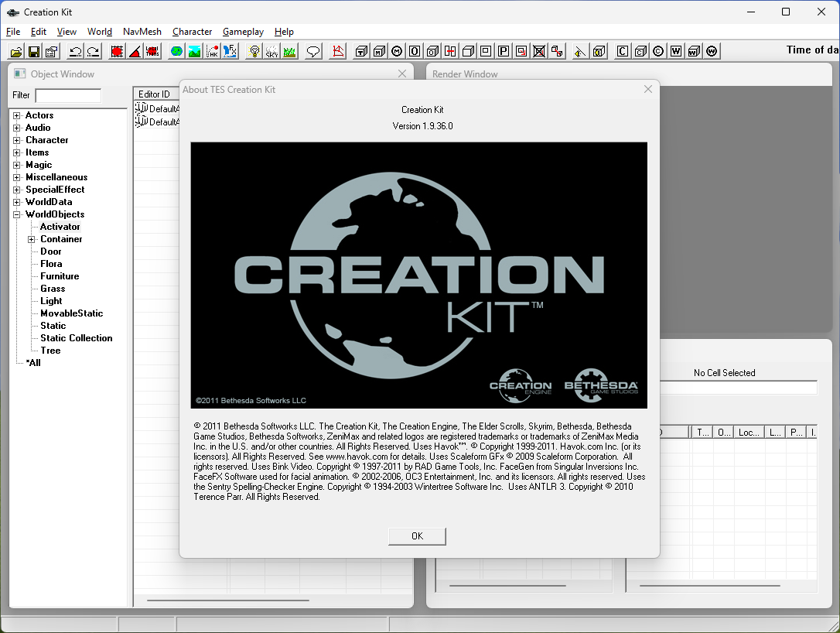Open the Edit menu
Screen dimensions: 840x633
coord(39,32)
